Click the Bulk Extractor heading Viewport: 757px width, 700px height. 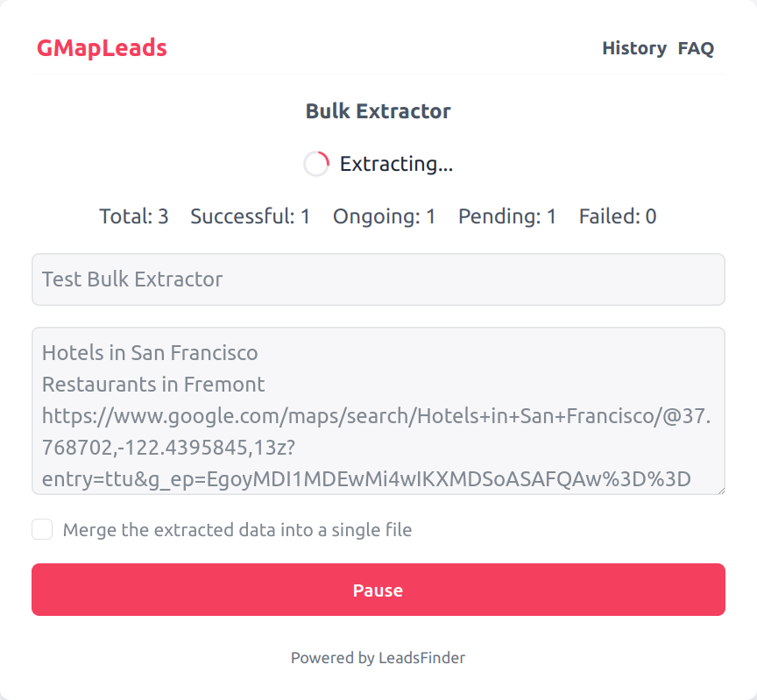(x=378, y=111)
